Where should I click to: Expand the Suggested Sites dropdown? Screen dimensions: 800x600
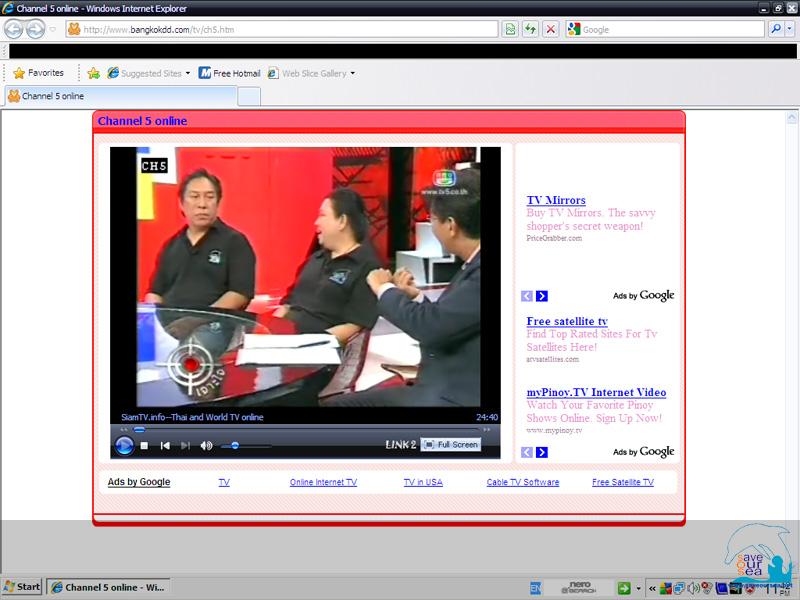click(x=187, y=73)
